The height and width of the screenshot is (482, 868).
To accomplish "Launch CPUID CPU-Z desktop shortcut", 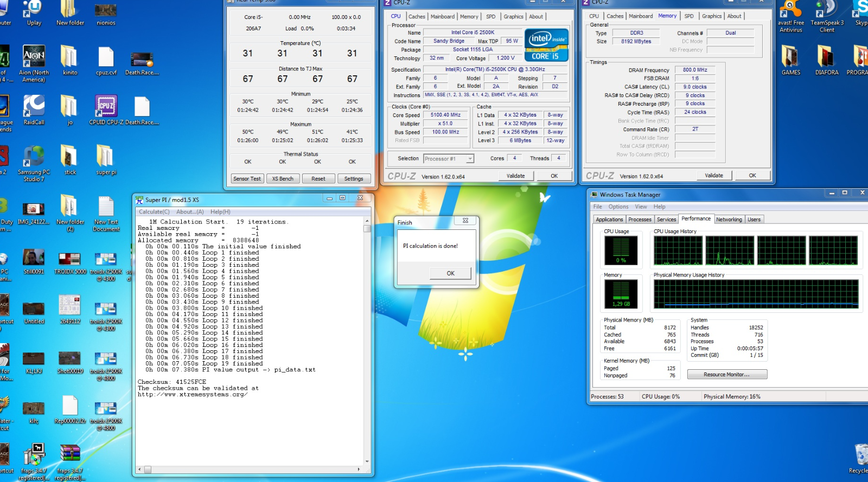I will point(106,110).
